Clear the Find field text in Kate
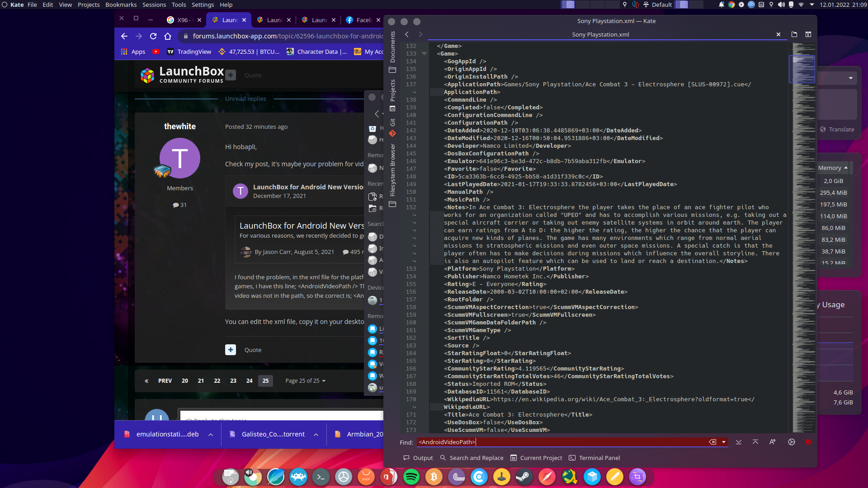 tap(712, 442)
